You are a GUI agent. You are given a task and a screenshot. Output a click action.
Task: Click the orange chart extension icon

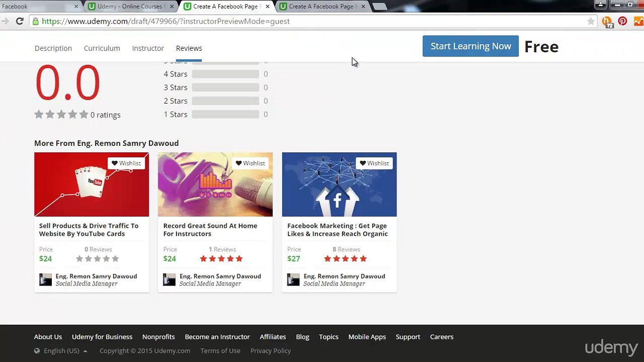[638, 21]
